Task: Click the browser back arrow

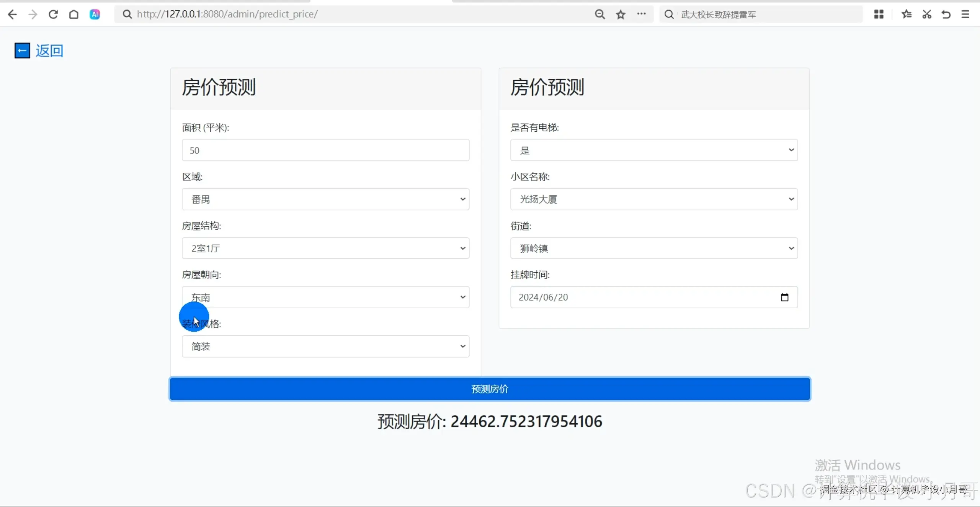Action: pos(13,14)
